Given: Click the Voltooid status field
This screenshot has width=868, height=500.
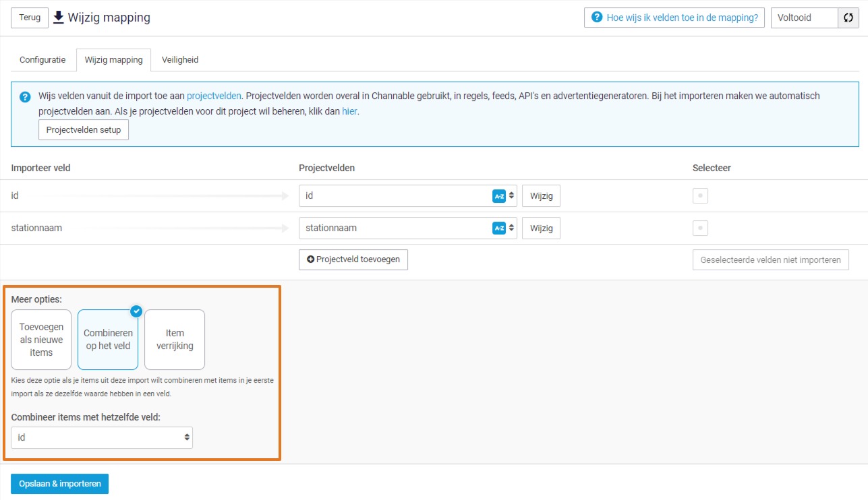Looking at the screenshot, I should 805,18.
